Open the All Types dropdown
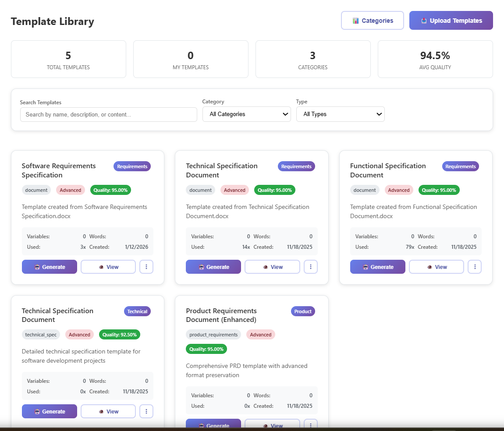 click(340, 114)
